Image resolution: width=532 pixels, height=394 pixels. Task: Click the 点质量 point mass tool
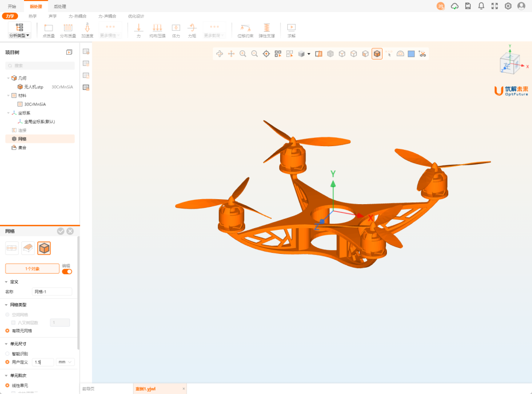coord(49,31)
